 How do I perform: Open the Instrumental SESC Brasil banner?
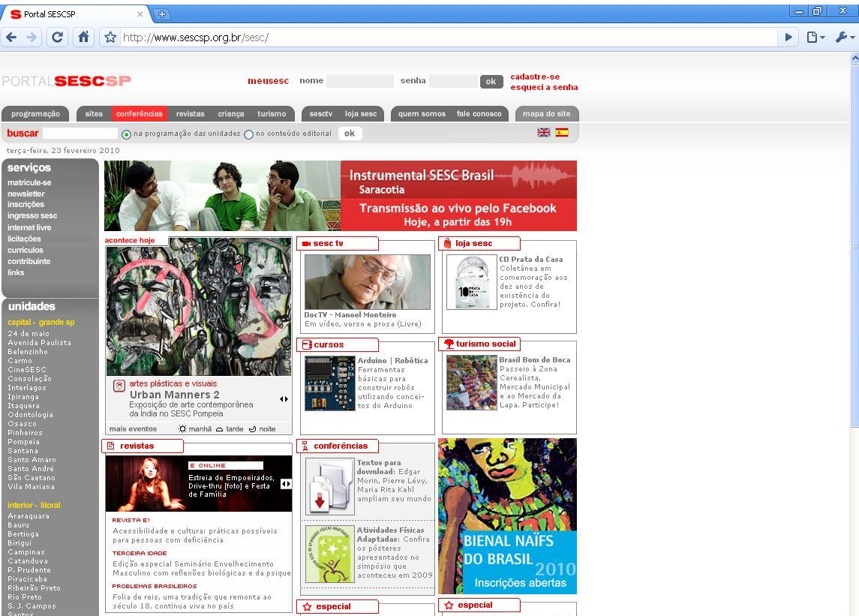[x=340, y=196]
